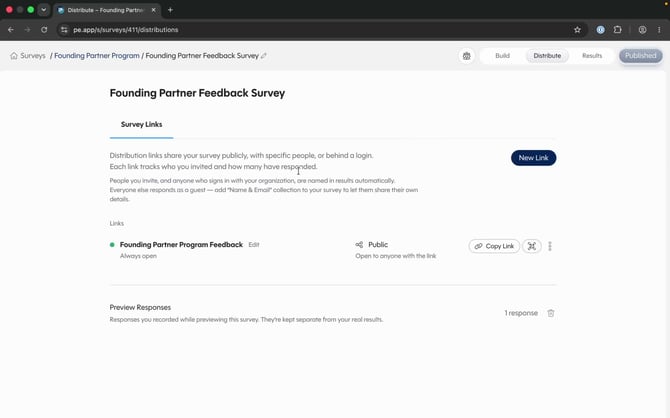Viewport: 670px width, 418px height.
Task: Click the pencil icon to rename the survey
Action: 264,56
